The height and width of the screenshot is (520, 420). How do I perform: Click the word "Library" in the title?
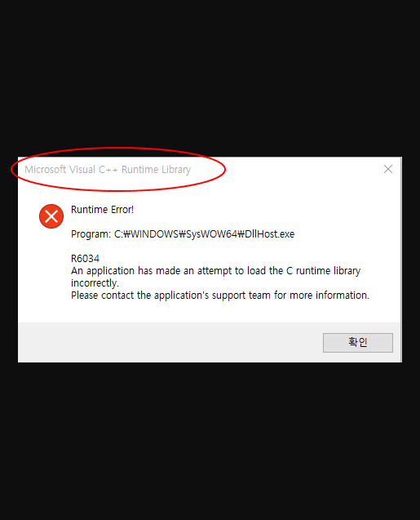pyautogui.click(x=176, y=170)
